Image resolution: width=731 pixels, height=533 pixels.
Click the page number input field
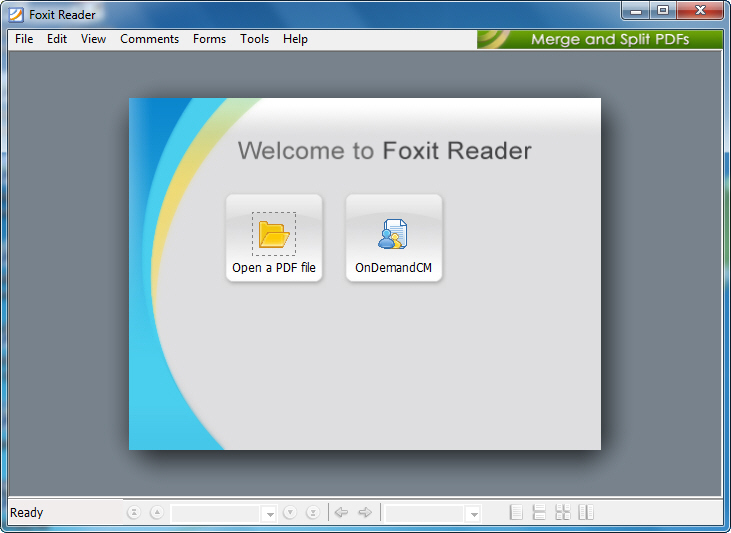tap(215, 513)
